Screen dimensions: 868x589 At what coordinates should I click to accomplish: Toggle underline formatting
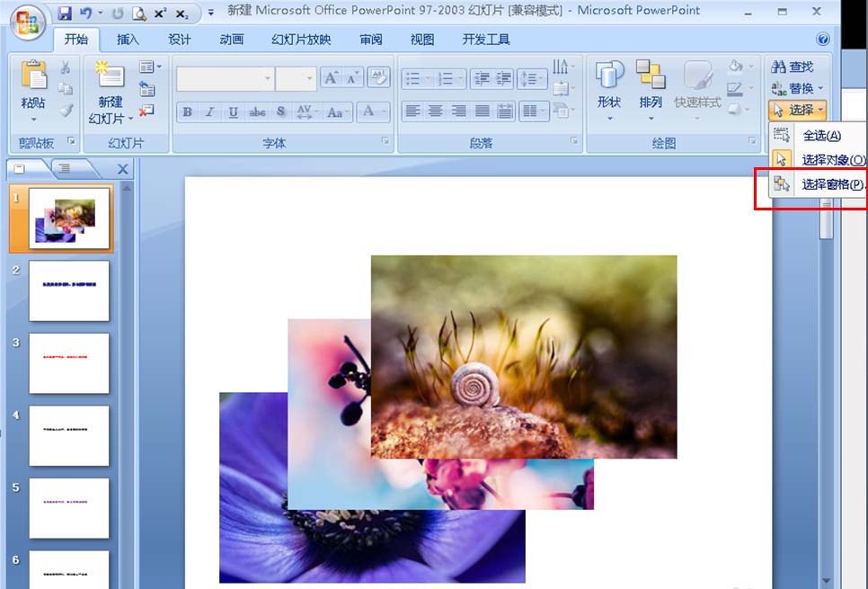tap(233, 112)
